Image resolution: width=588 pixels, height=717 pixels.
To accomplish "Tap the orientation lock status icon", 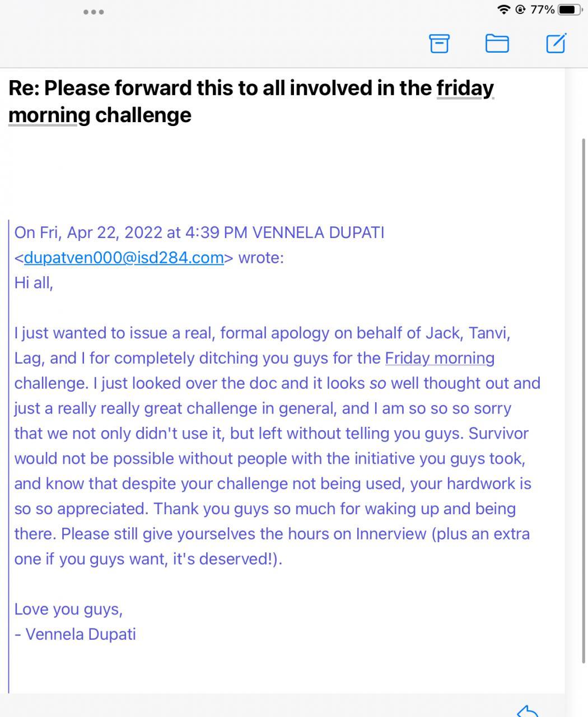I will tap(520, 10).
